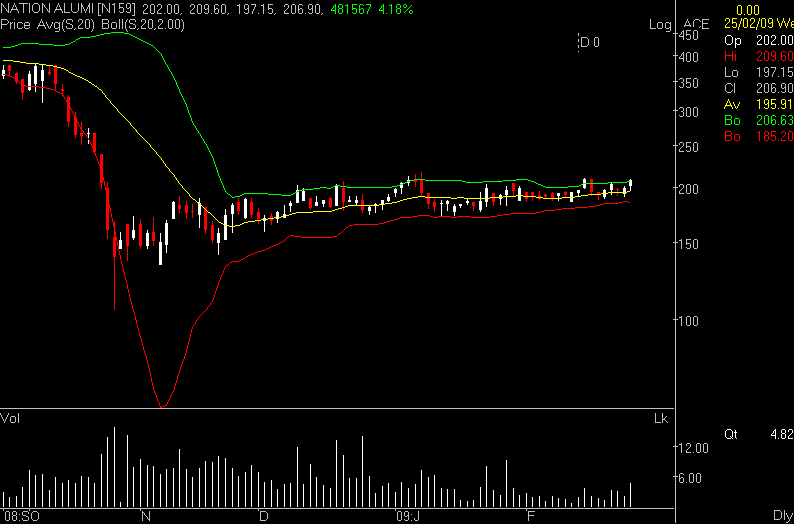Click the 400 price axis label
794x524 pixels.
click(689, 57)
